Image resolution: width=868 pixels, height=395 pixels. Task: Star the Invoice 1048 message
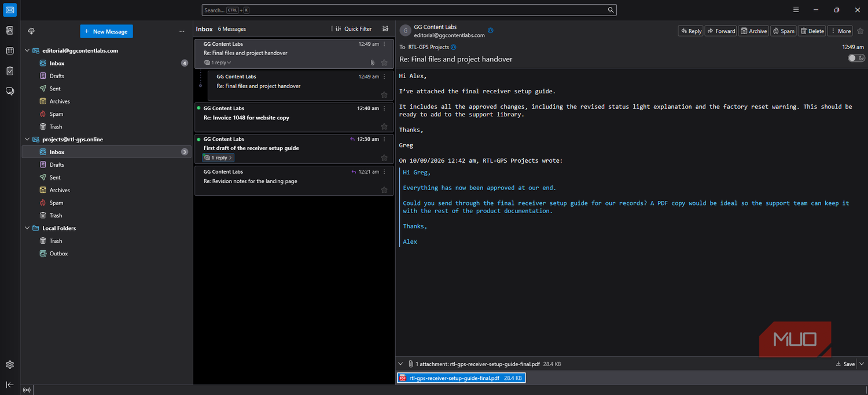[x=384, y=126]
